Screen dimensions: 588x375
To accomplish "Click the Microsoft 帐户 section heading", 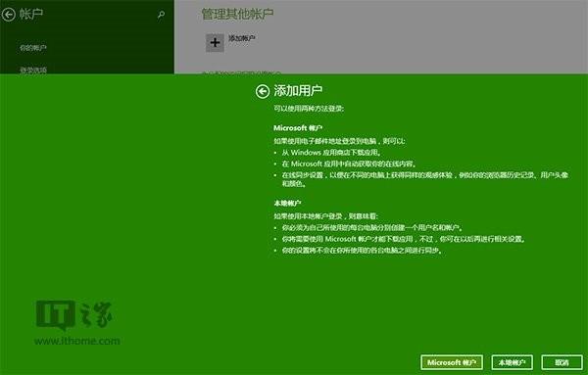I will [x=298, y=127].
